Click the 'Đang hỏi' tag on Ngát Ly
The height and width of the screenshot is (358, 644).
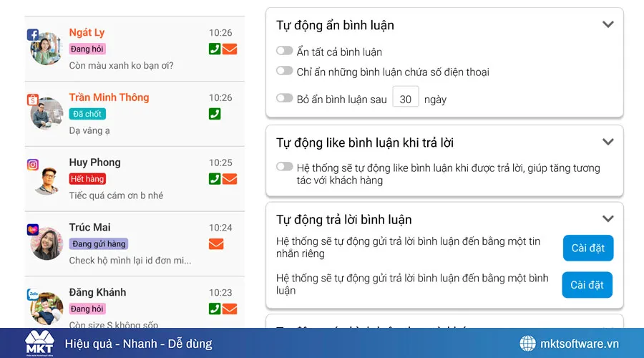coord(87,49)
